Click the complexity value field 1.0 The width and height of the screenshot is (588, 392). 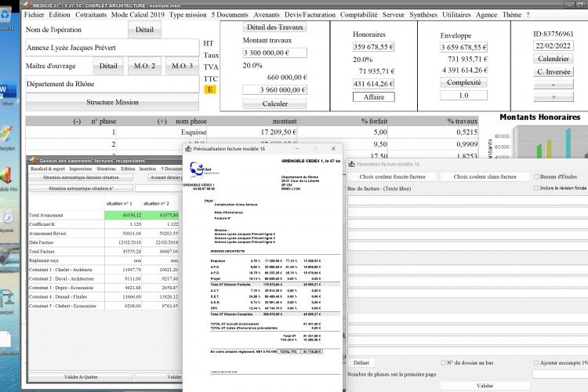click(464, 96)
